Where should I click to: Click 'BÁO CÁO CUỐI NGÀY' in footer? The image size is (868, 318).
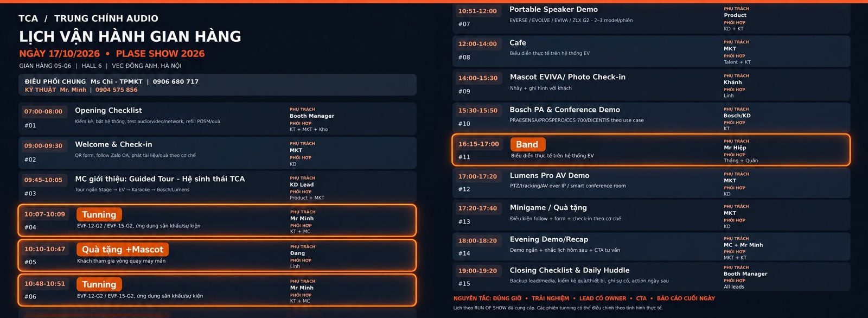[686, 298]
